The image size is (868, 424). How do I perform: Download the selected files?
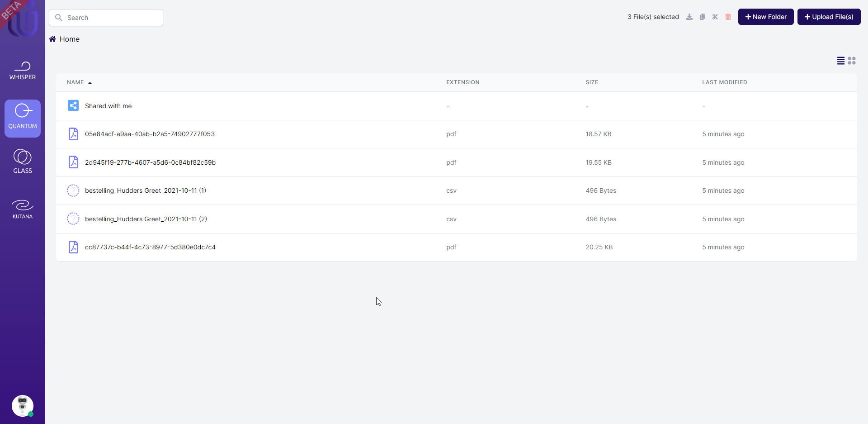(689, 17)
